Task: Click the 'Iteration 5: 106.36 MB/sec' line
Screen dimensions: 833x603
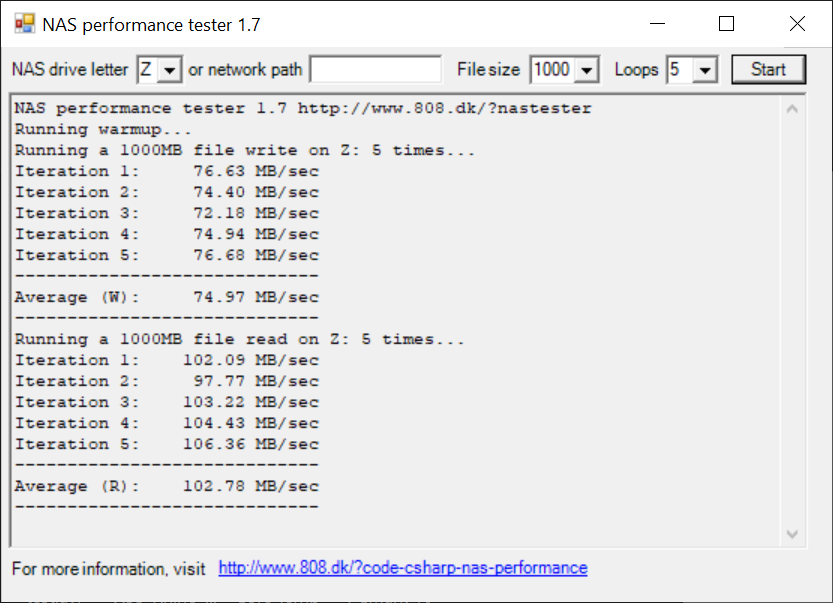Action: (x=166, y=444)
